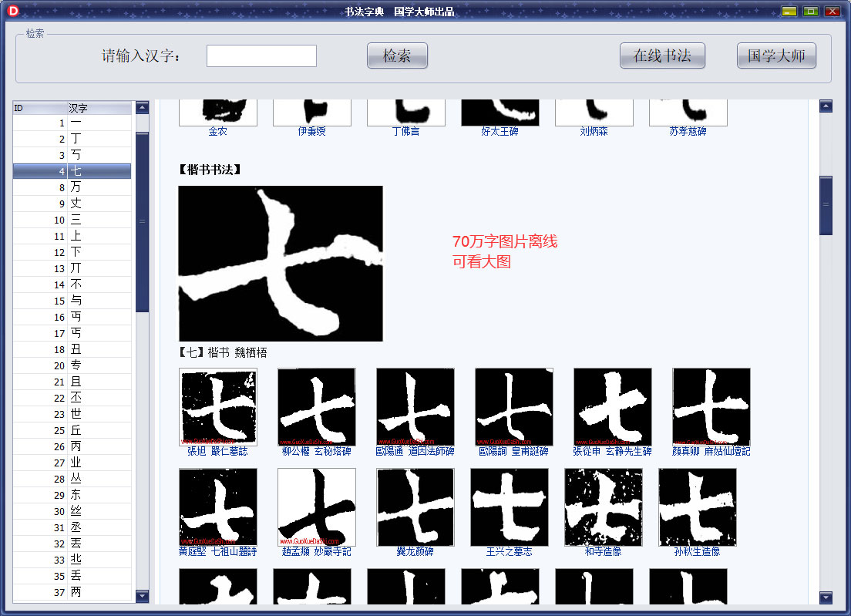Select row 25 character 丘

click(x=72, y=430)
